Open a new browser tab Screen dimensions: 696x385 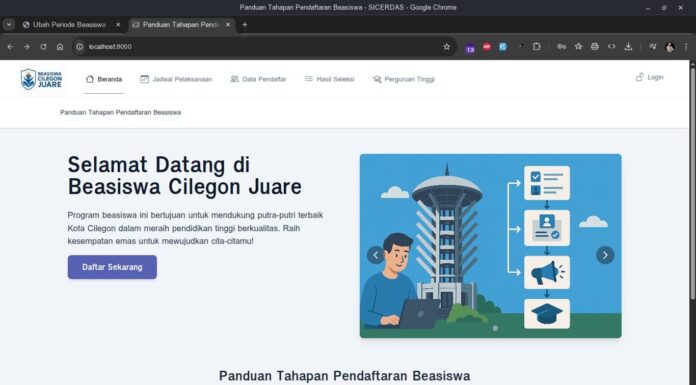tap(245, 25)
